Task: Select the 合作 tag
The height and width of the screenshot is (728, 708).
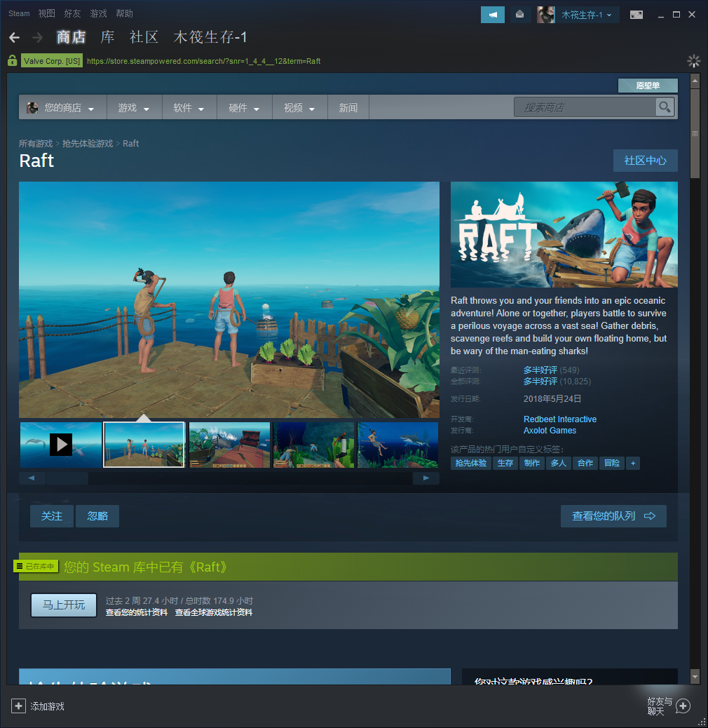Action: 585,463
